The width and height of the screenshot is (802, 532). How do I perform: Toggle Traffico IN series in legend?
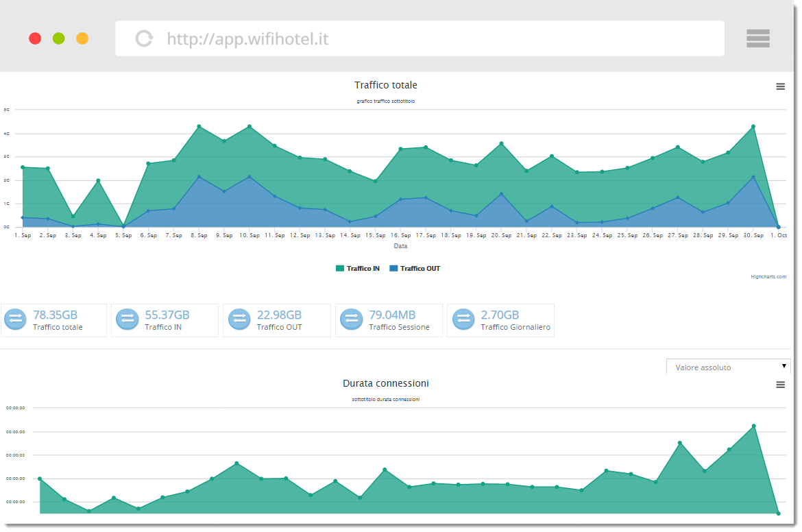(363, 269)
